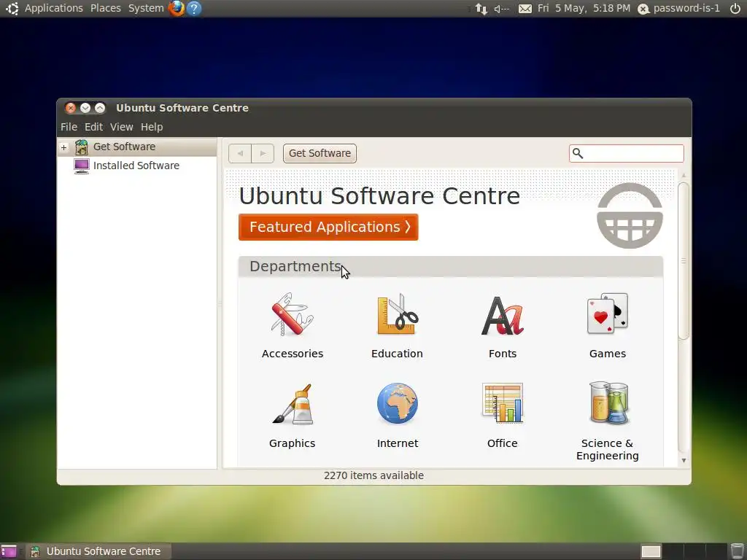Open the Graphics department icon

coord(293,404)
